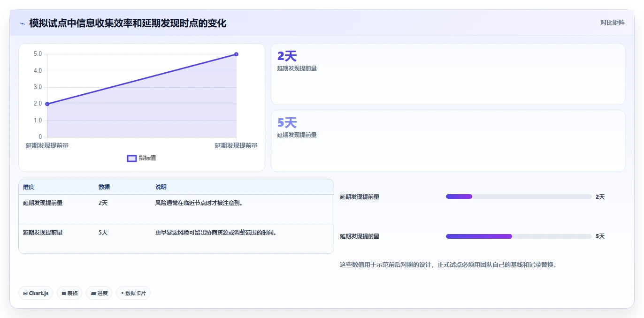Click the title 模拟试点中信息收集效率和延期发现时点的变化

coord(128,23)
